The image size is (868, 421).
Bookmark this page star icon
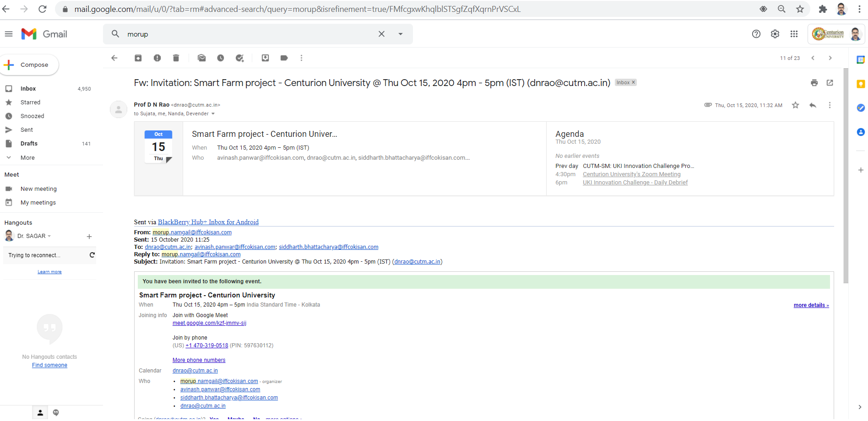click(800, 9)
